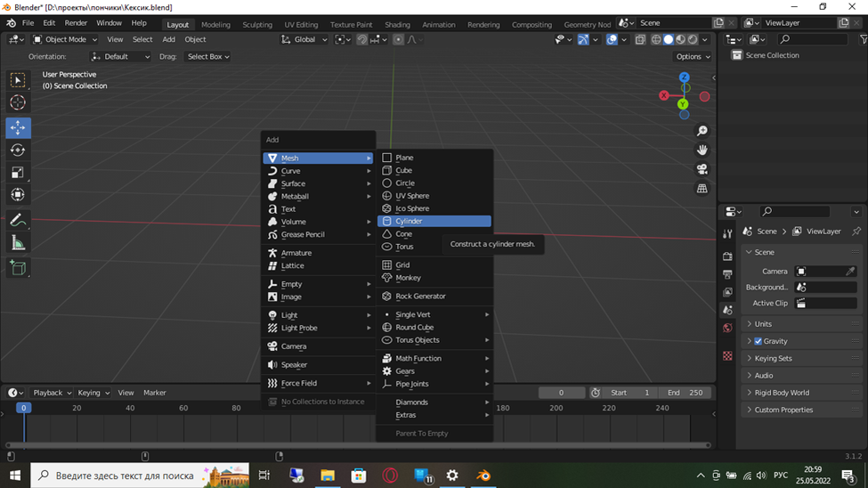Open the timeline Marker menu
Screen dimensions: 868x488
coord(154,393)
